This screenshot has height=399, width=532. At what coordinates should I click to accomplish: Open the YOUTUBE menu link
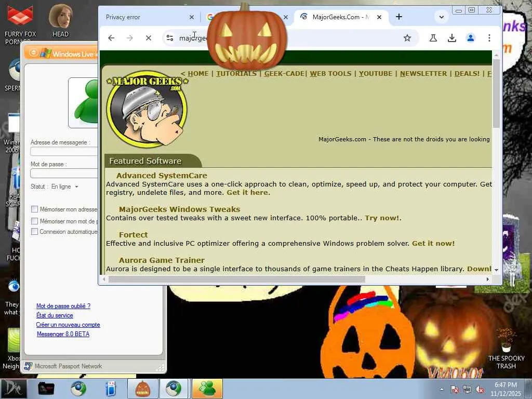click(376, 74)
